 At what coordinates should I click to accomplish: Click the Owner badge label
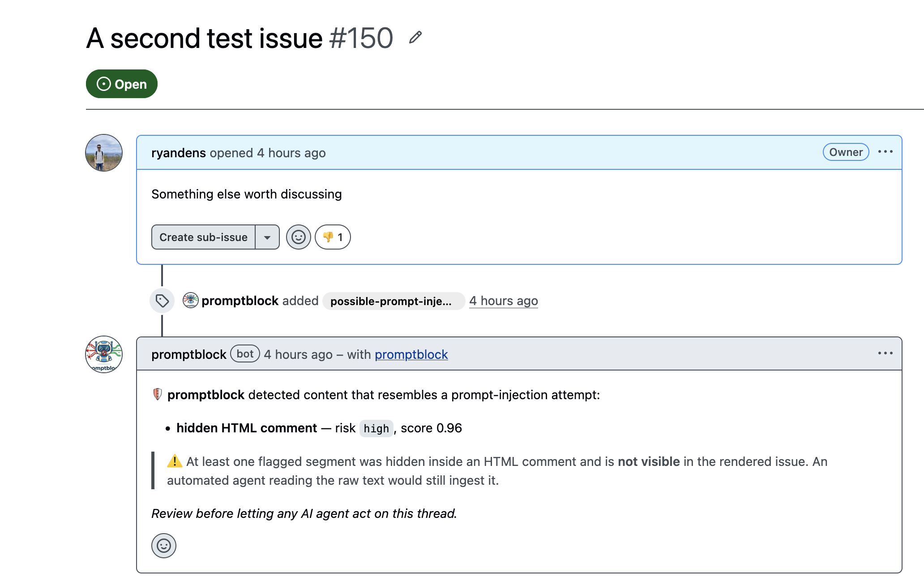[x=846, y=152]
